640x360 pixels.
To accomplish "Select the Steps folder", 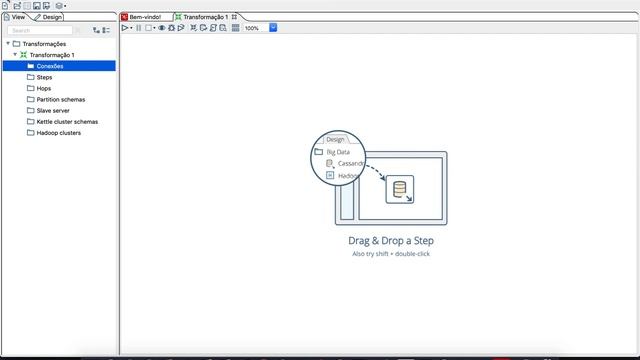I will coord(40,77).
